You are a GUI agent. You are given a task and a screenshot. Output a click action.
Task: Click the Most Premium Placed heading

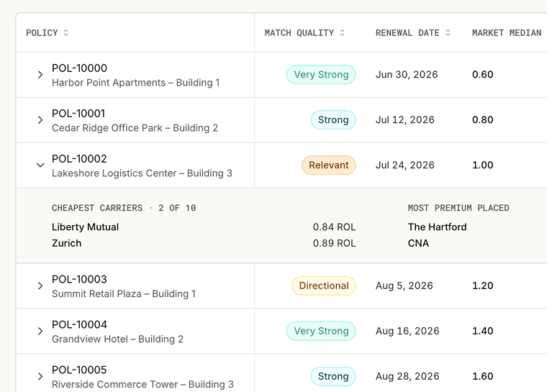click(458, 208)
